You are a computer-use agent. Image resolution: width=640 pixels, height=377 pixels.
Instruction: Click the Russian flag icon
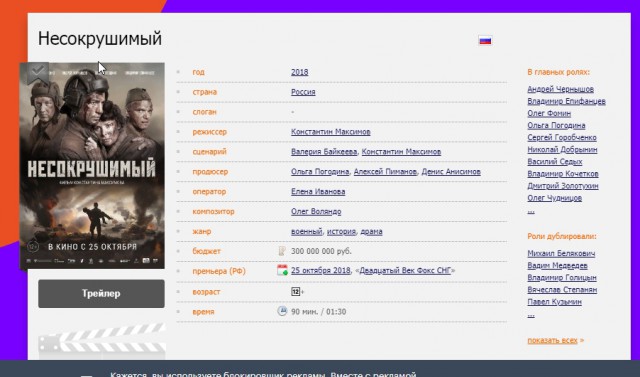click(485, 40)
